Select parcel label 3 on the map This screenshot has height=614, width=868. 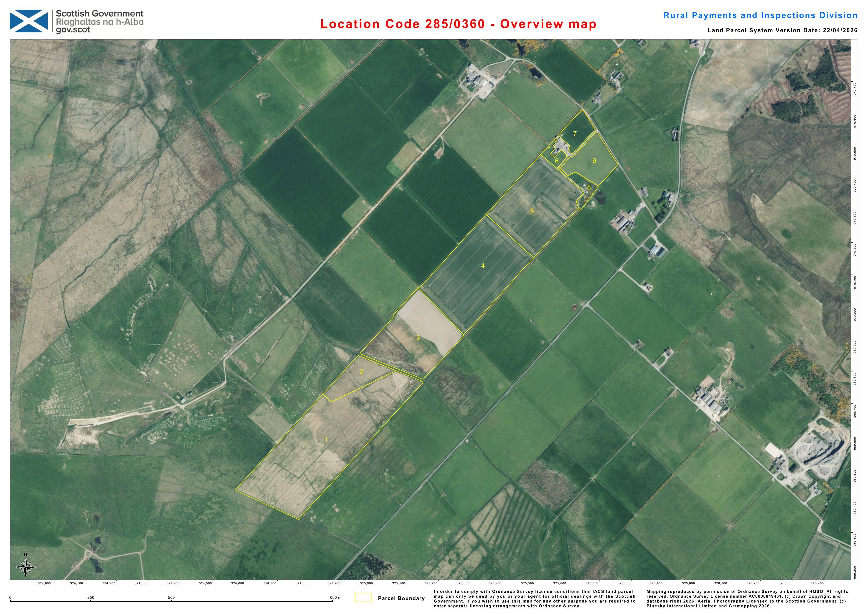pos(418,338)
